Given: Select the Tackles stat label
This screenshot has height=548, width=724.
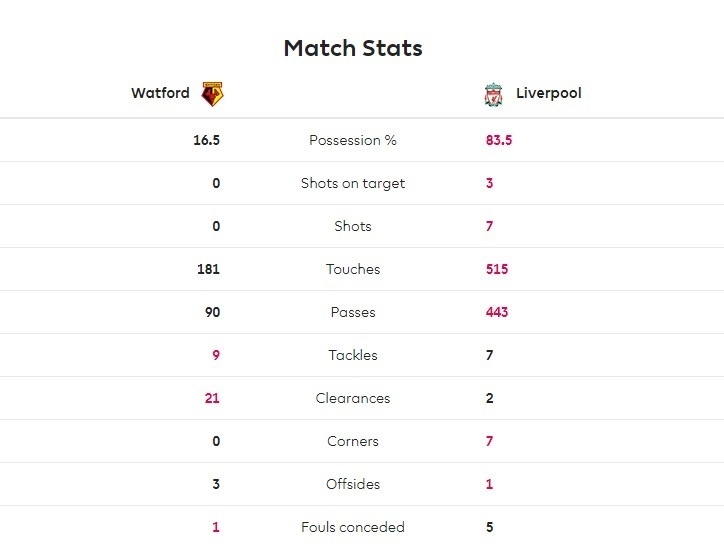Looking at the screenshot, I should pyautogui.click(x=353, y=355).
